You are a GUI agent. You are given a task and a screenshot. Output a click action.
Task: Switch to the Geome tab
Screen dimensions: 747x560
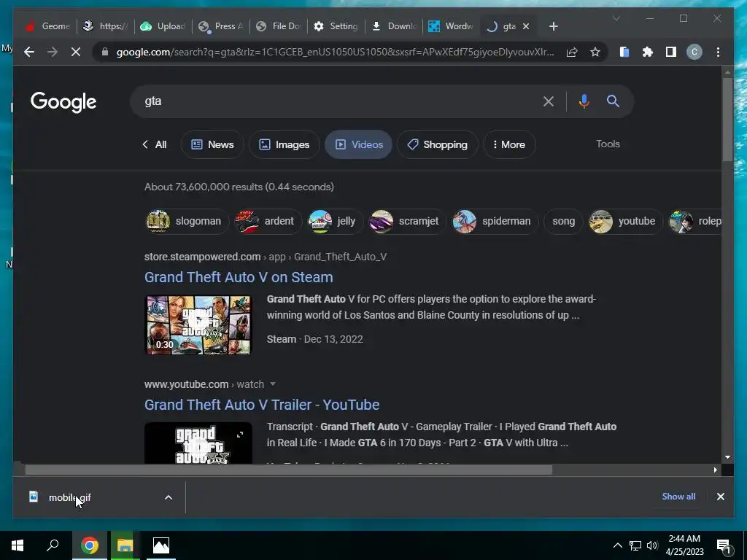point(48,26)
